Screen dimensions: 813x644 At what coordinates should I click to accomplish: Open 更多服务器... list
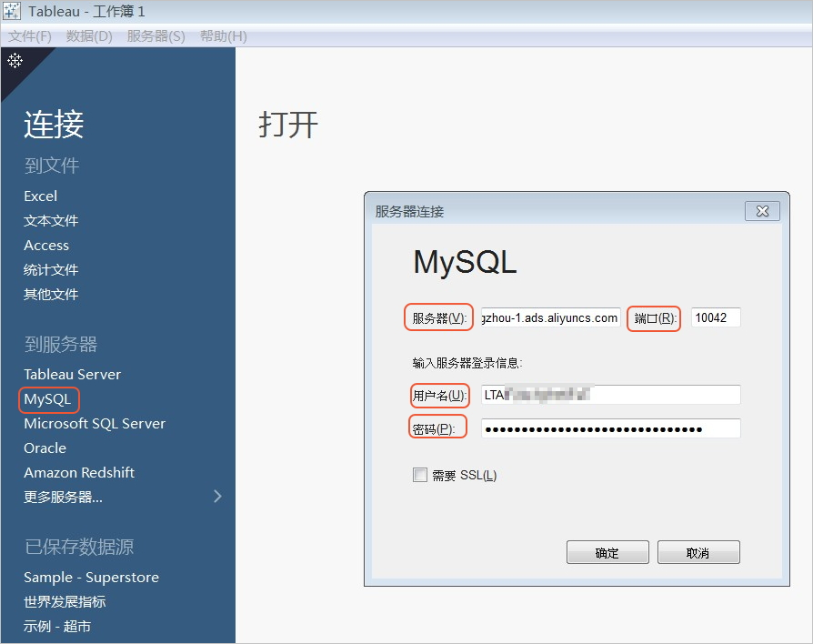click(63, 498)
